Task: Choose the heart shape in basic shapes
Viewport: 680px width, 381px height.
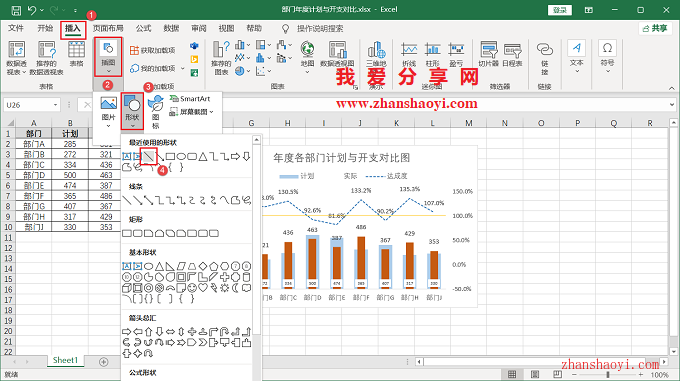Action: (203, 287)
